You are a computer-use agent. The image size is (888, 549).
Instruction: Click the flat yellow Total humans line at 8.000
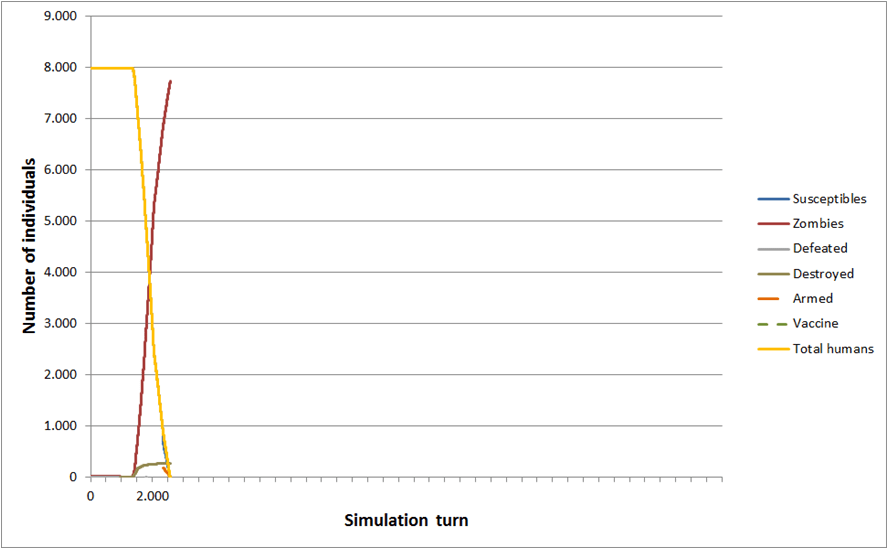[110, 68]
